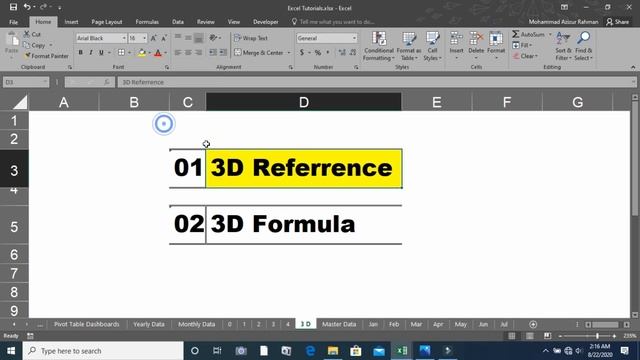Open Windows Start menu
Viewport: 640px width, 360px height.
point(11,351)
